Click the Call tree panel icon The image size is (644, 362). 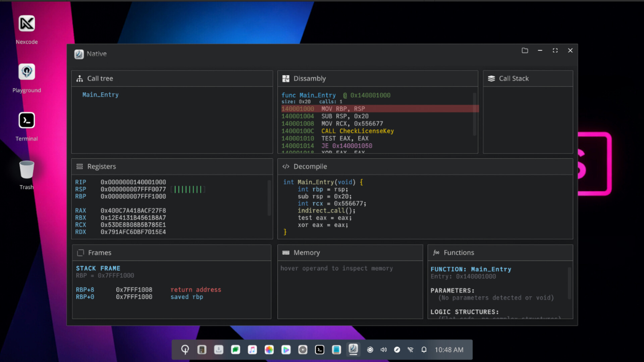pos(79,78)
